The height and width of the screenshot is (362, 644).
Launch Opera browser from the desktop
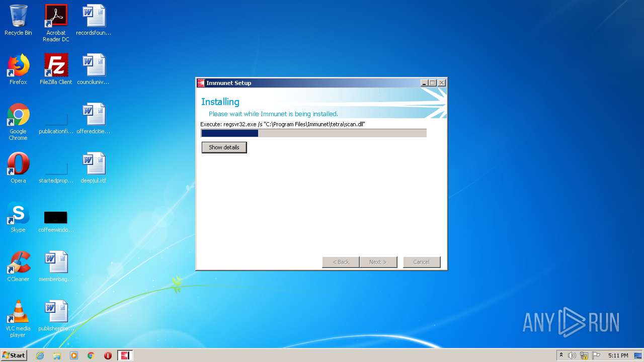[18, 168]
